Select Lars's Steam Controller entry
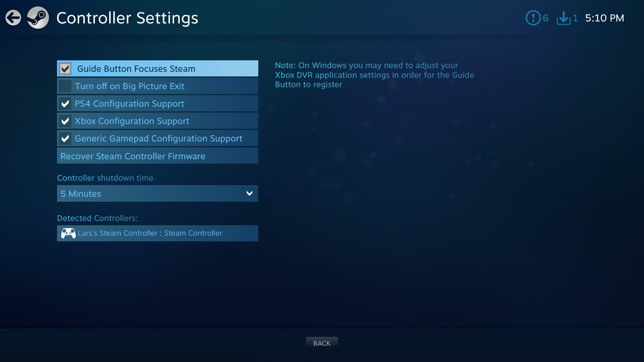The height and width of the screenshot is (362, 644). point(158,233)
